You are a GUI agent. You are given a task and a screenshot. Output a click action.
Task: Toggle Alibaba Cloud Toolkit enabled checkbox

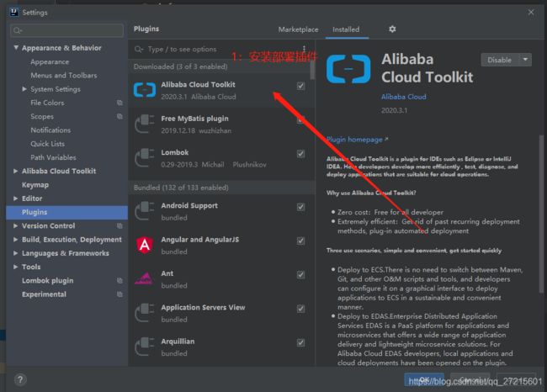(300, 86)
